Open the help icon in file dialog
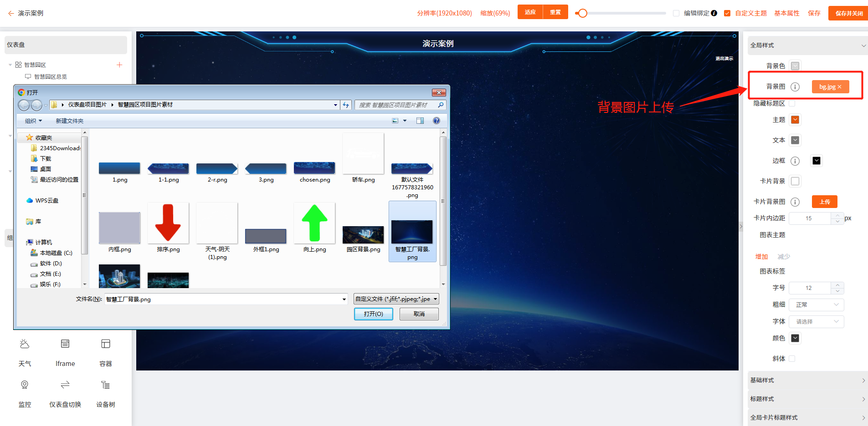The width and height of the screenshot is (868, 426). click(x=437, y=121)
